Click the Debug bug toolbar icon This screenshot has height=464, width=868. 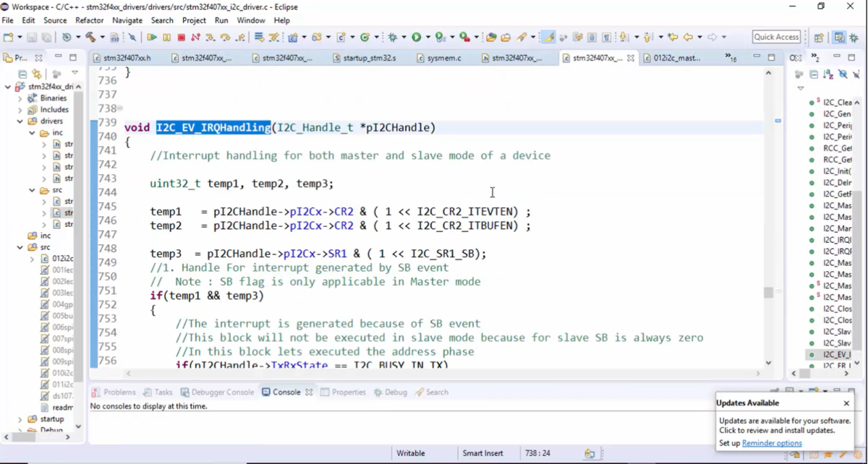[393, 37]
